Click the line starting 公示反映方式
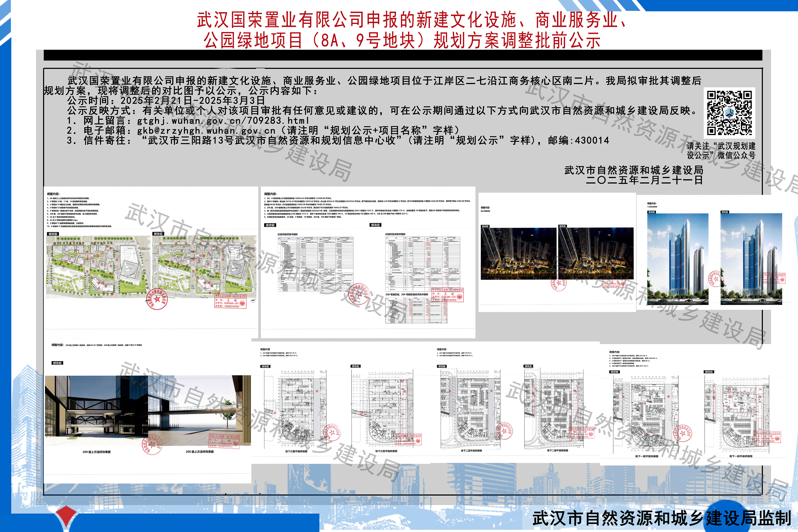 tap(382, 111)
